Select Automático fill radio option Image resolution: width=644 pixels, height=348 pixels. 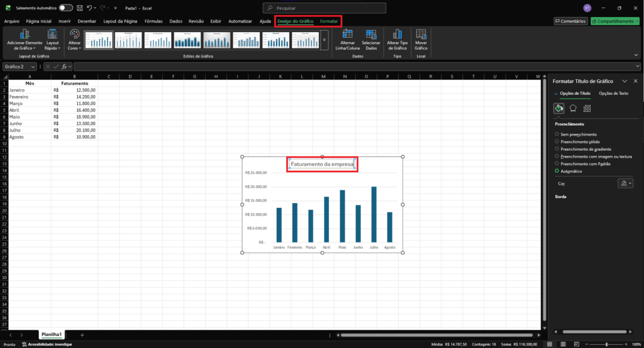pyautogui.click(x=557, y=171)
